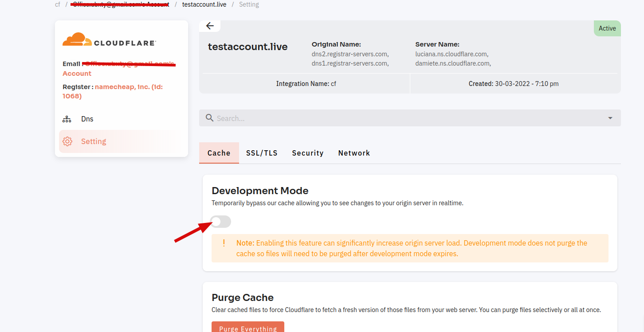The image size is (644, 332).
Task: Click Integration Name: cf text
Action: pyautogui.click(x=306, y=83)
